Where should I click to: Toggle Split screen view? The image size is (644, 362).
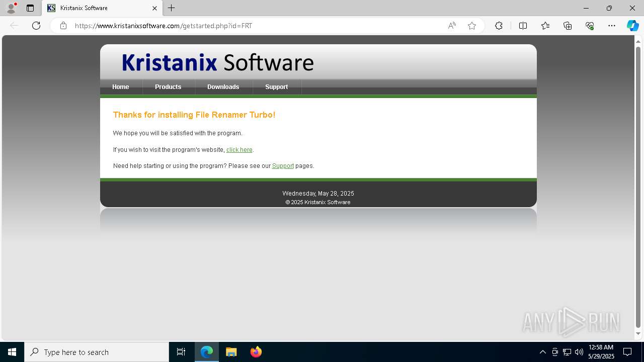pos(523,26)
